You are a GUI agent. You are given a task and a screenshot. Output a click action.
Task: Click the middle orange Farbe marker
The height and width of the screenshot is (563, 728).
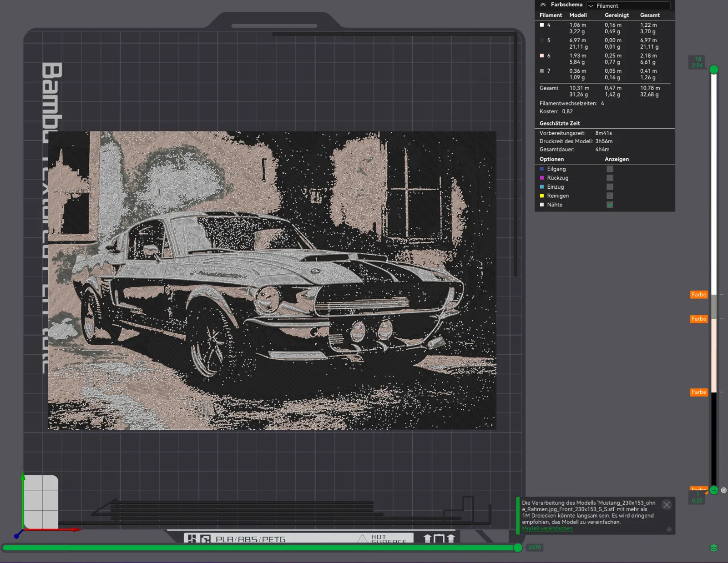(x=699, y=319)
